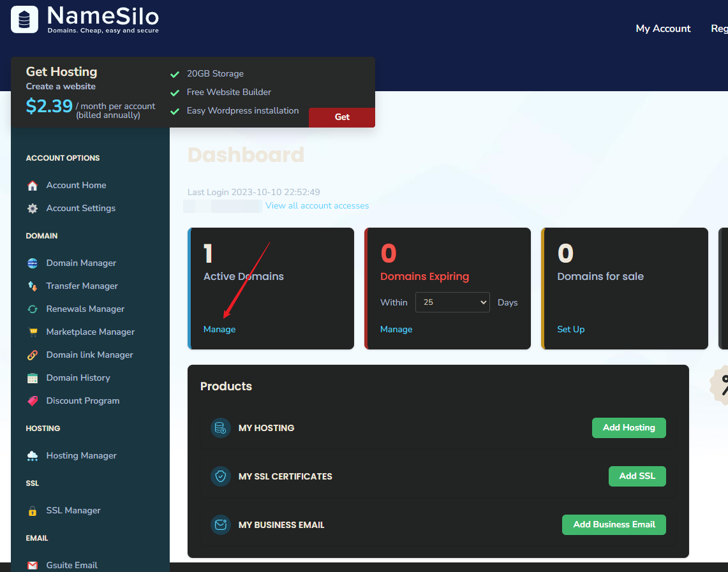Screen dimensions: 728x572
Task: Click the SSL Manager padlock icon
Action: 33,511
